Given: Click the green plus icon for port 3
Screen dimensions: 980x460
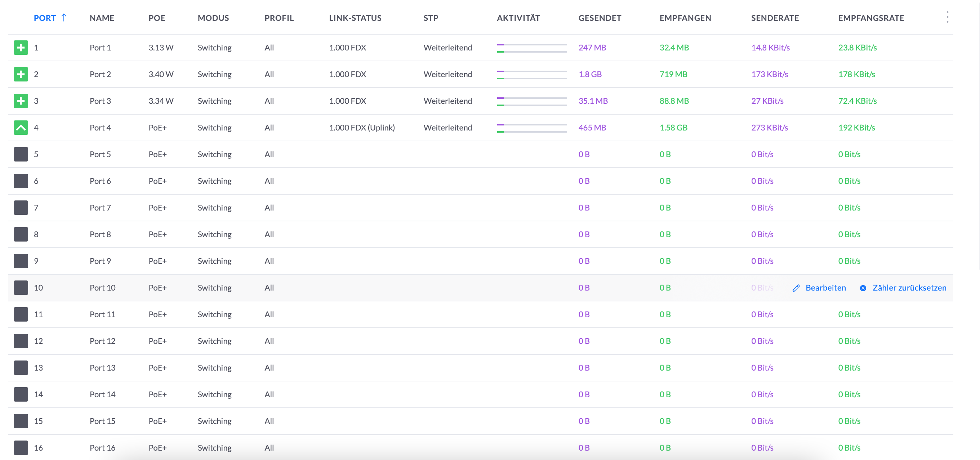Looking at the screenshot, I should (x=21, y=101).
